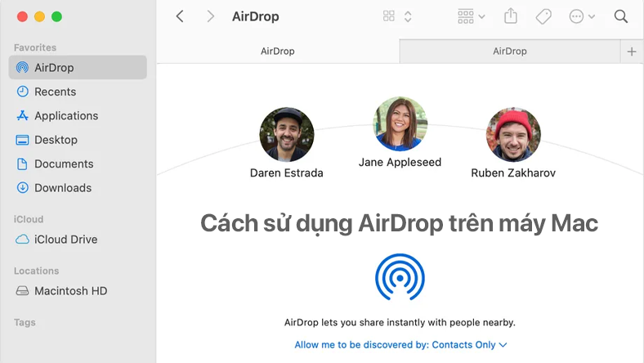Go forward with the right chevron
Screen dimensions: 644x363
click(x=210, y=16)
